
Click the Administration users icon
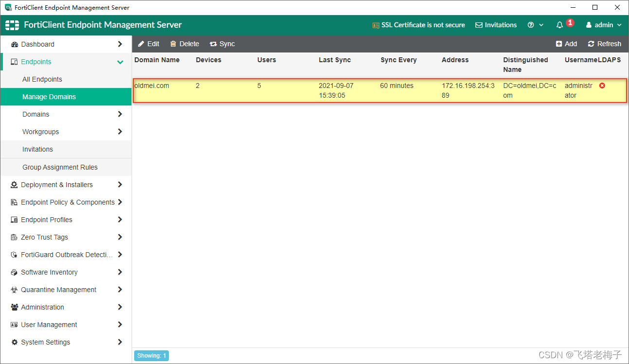coord(14,307)
